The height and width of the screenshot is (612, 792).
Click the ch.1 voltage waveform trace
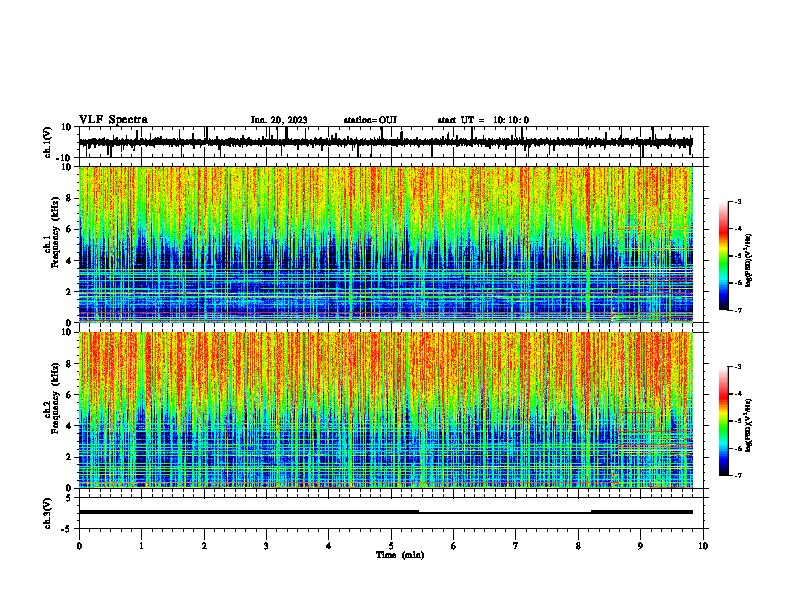(385, 142)
